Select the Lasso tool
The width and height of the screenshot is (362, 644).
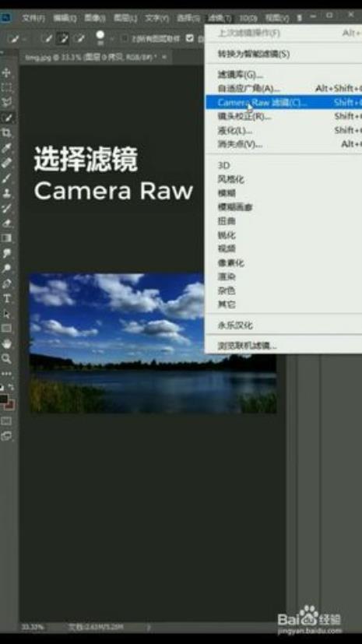[6, 102]
